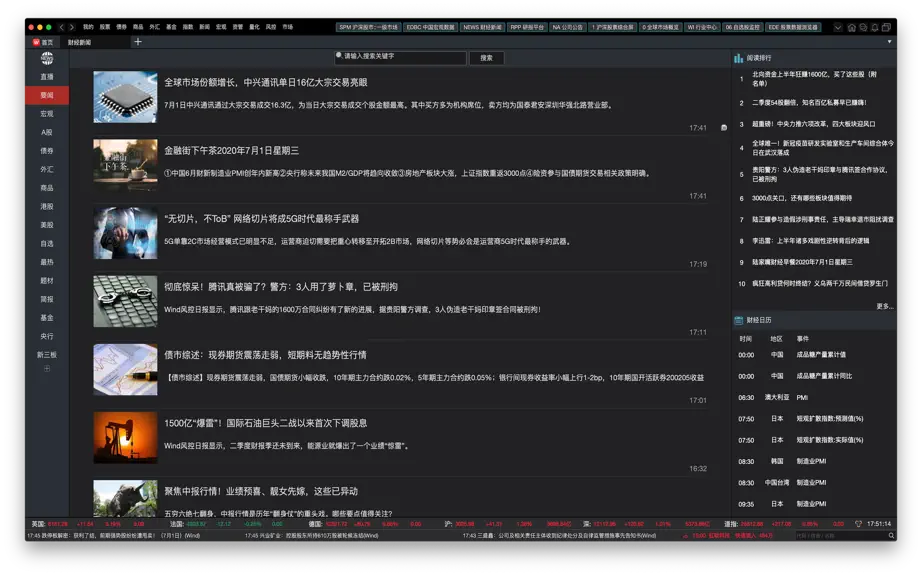This screenshot has height=576, width=922.
Task: Select A股 in the left sidebar
Action: point(47,132)
